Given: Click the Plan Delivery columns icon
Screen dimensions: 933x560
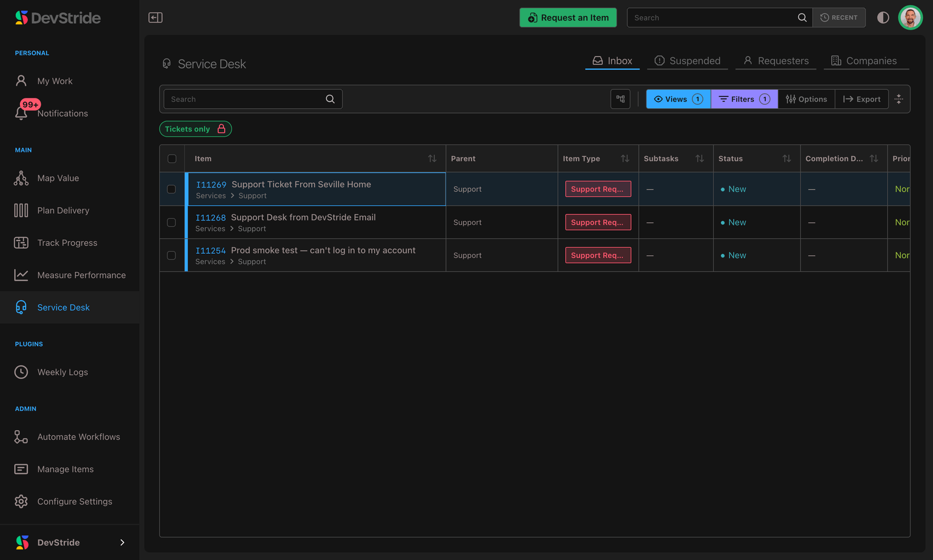Looking at the screenshot, I should click(x=21, y=210).
